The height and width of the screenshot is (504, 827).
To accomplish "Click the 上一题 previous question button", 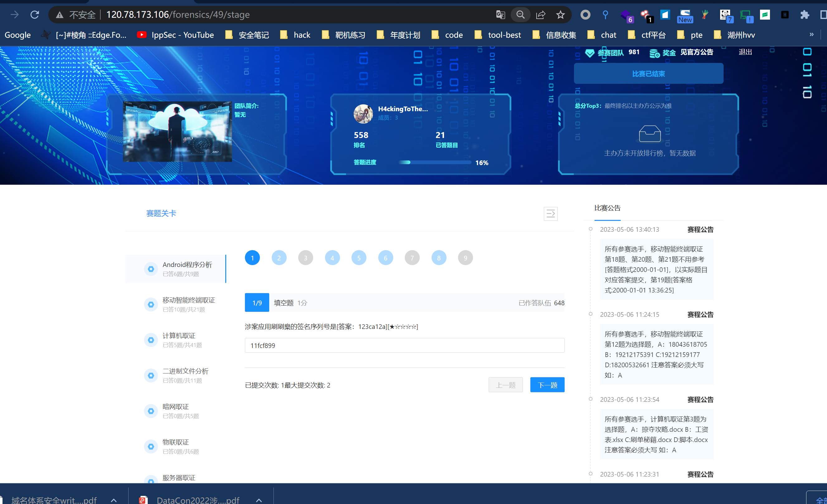I will (504, 384).
